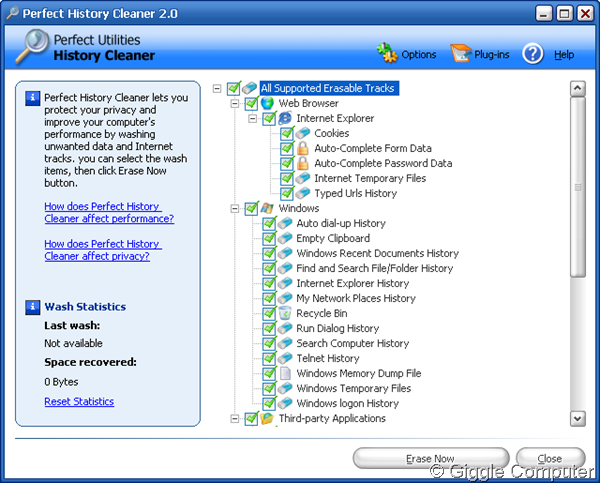The image size is (600, 483).
Task: Click the tree scrollbar up arrow
Action: [x=577, y=88]
